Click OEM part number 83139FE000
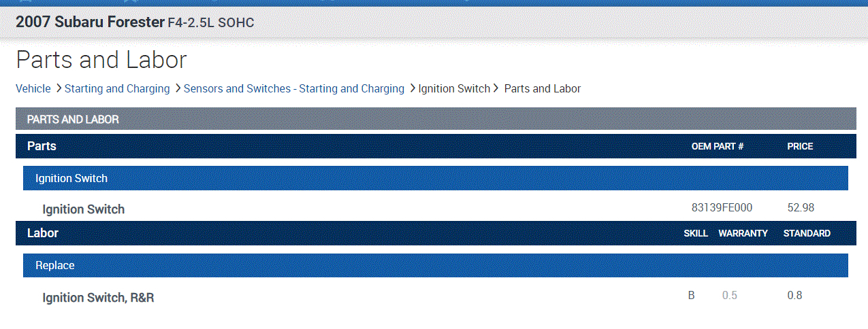The height and width of the screenshot is (329, 868). click(722, 208)
